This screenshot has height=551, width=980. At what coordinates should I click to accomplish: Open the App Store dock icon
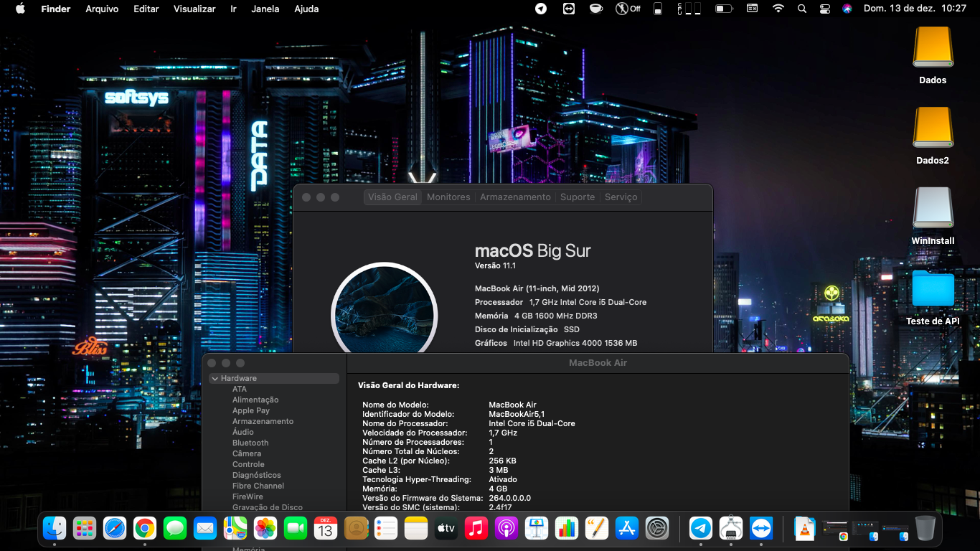point(627,529)
